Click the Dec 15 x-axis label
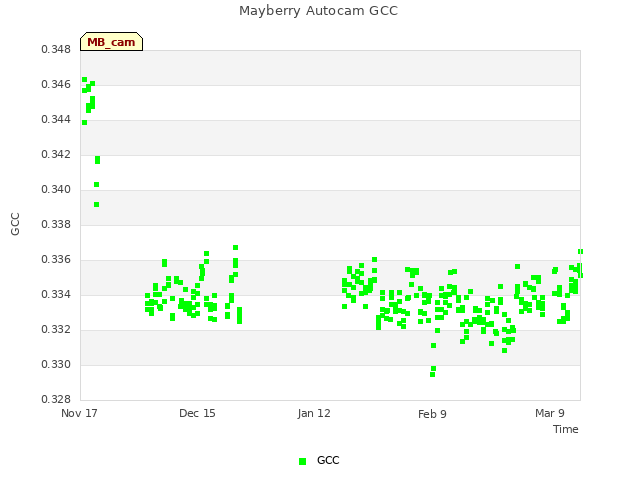This screenshot has height=480, width=640. pyautogui.click(x=197, y=413)
